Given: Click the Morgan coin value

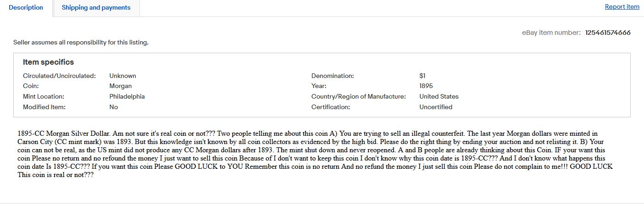Looking at the screenshot, I should (x=120, y=86).
